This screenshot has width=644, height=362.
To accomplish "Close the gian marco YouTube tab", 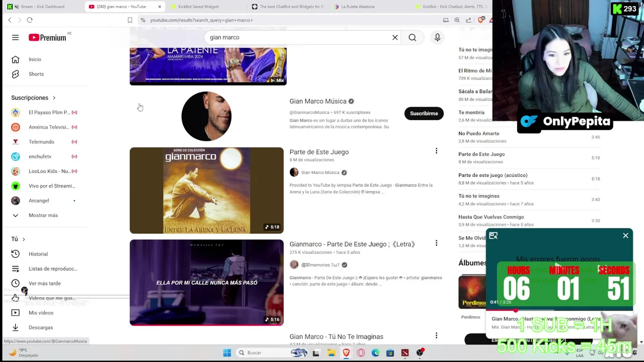I will (x=159, y=7).
